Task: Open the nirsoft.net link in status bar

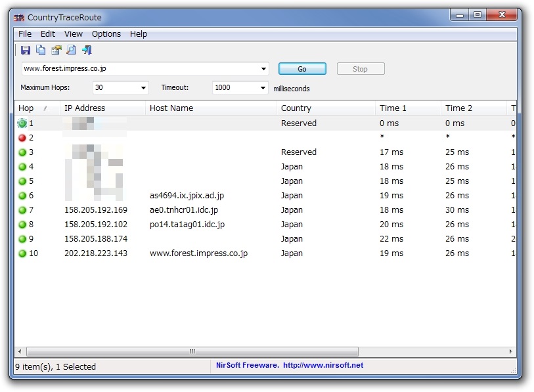Action: tap(323, 365)
